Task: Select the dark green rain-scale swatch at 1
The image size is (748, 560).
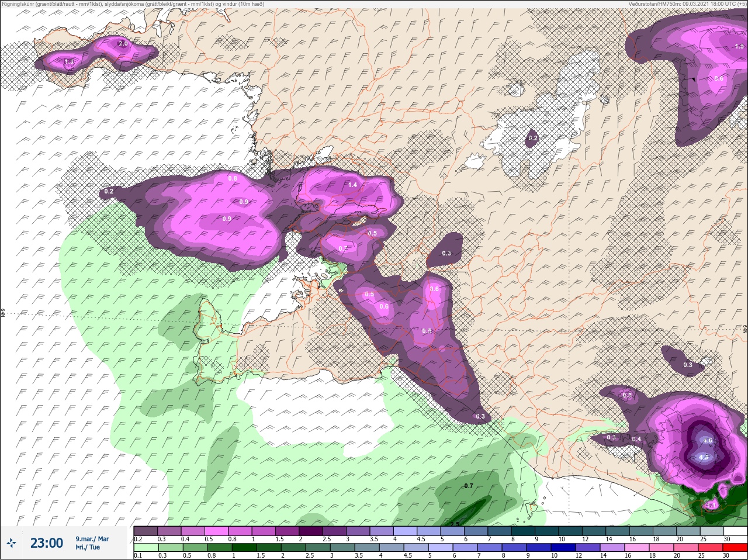Action: [244, 548]
